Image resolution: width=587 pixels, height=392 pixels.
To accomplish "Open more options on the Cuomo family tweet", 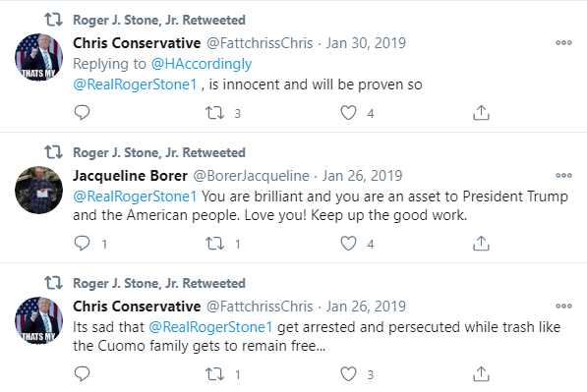I will (563, 306).
